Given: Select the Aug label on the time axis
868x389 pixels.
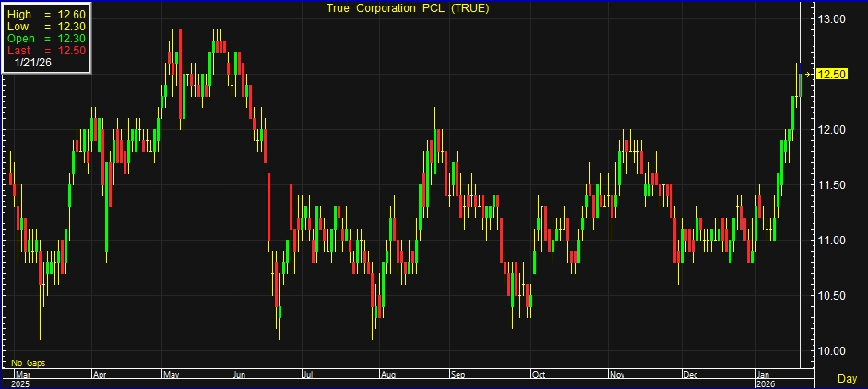Looking at the screenshot, I should point(388,375).
